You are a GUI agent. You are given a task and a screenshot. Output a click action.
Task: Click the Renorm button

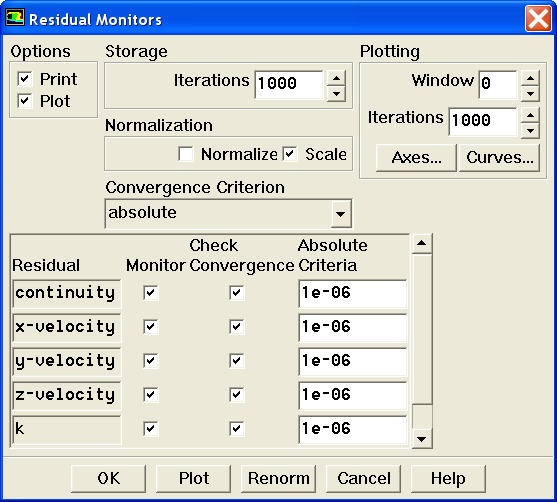(x=278, y=479)
